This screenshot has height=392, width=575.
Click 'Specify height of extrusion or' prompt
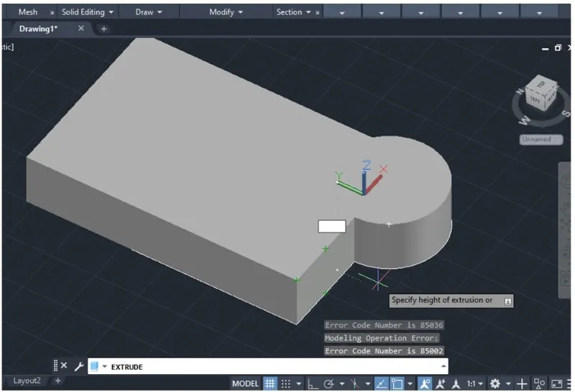442,300
